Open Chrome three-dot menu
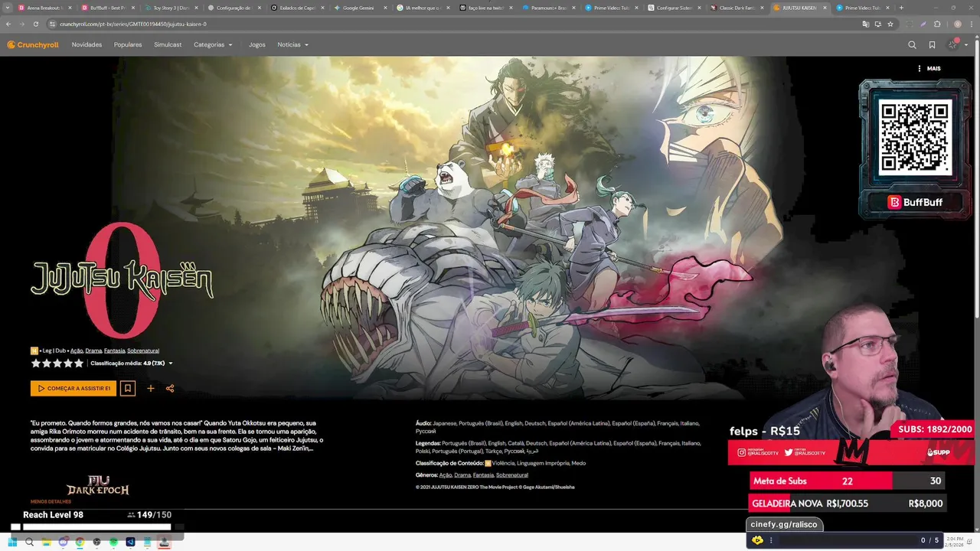 tap(972, 24)
